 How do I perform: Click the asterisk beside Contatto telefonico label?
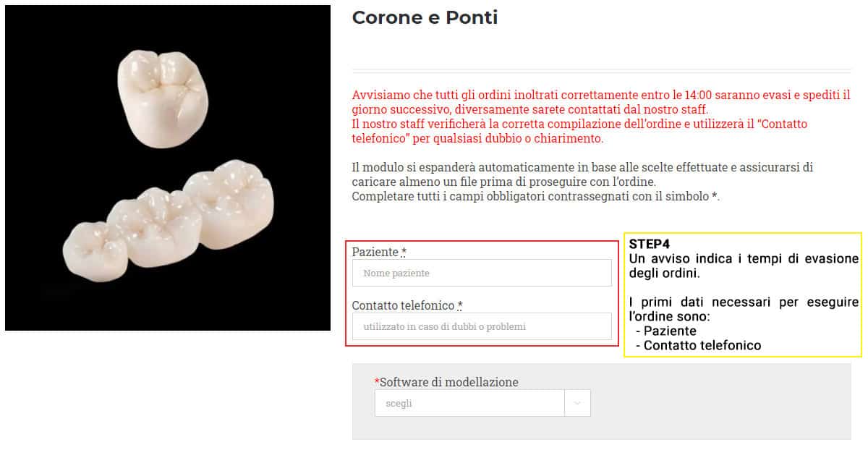click(460, 305)
